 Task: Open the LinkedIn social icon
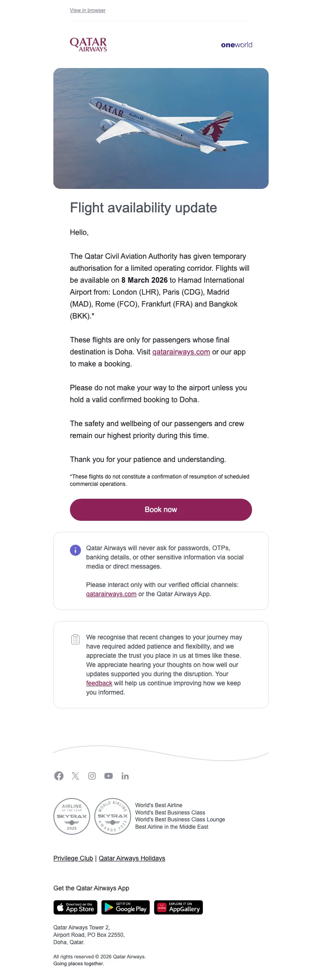pyautogui.click(x=125, y=776)
